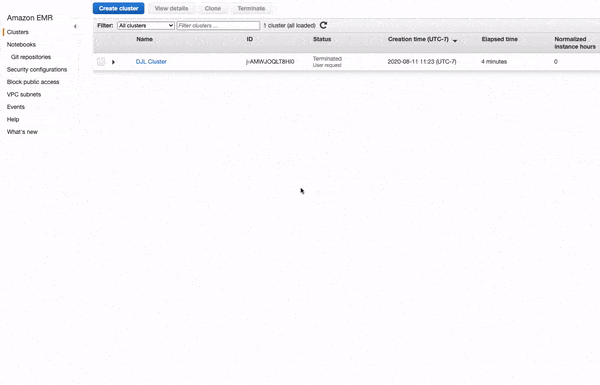Sort by Creation time column arrow
The width and height of the screenshot is (600, 385).
(x=455, y=41)
